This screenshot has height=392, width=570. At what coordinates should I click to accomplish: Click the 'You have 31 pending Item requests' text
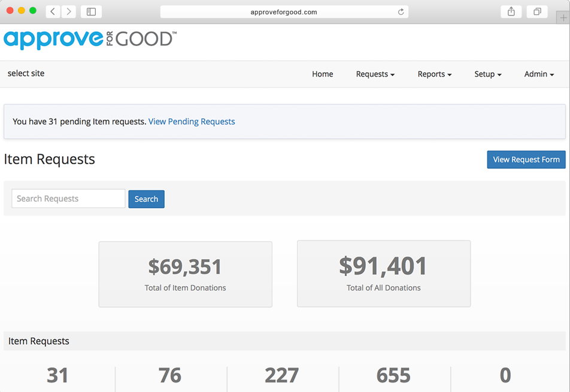point(79,121)
